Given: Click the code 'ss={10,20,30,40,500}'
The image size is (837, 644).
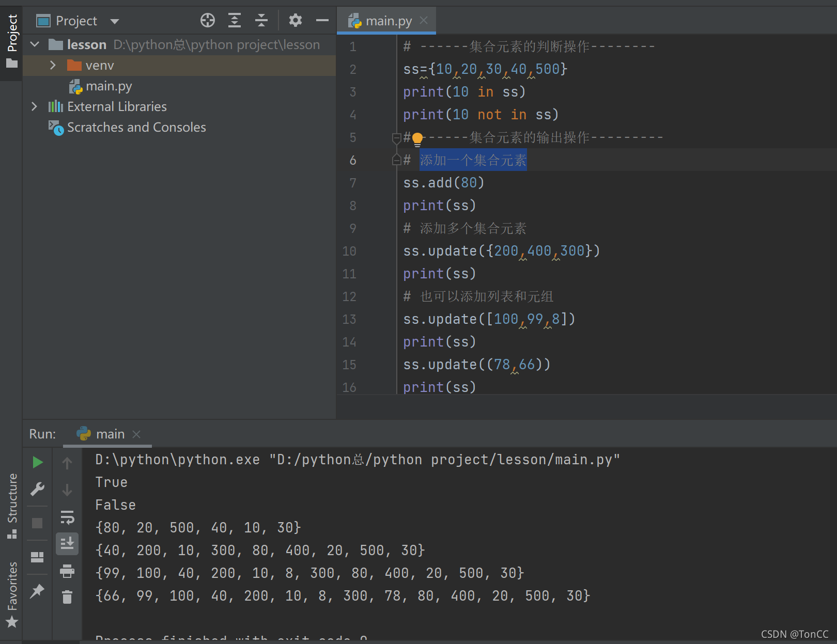Looking at the screenshot, I should [486, 69].
